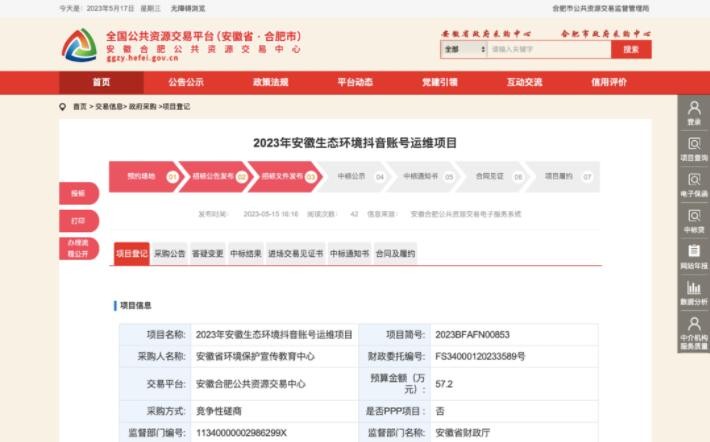This screenshot has width=710, height=442.
Task: Click the location pin breadcrumb icon
Action: coord(62,107)
